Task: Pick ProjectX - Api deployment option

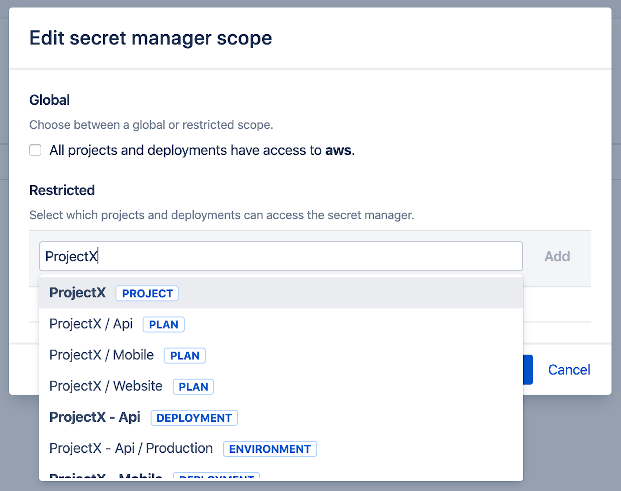Action: (x=281, y=417)
